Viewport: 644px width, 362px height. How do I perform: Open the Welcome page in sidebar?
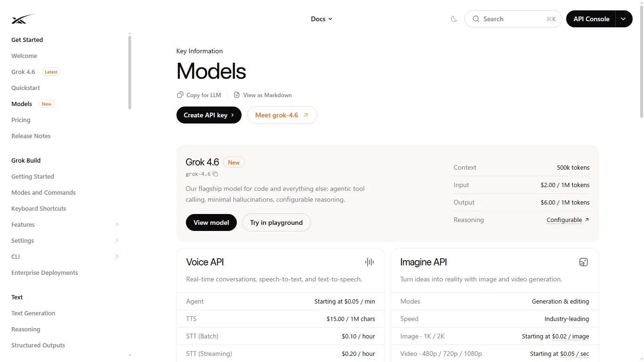(x=24, y=56)
